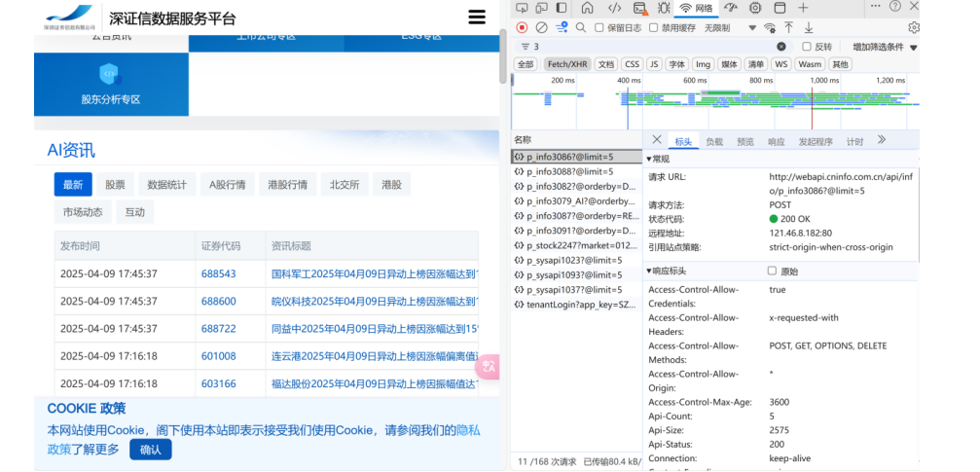Select the 数据统计 AI资讯 tab
Image resolution: width=980 pixels, height=472 pixels.
[x=166, y=185]
